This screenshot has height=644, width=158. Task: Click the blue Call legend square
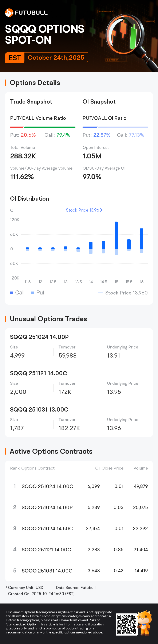[x=12, y=293]
